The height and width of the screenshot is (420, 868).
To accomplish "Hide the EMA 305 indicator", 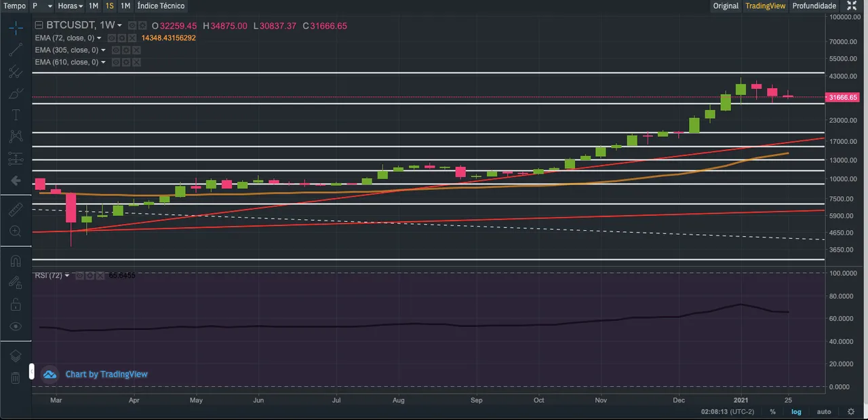I will [116, 50].
